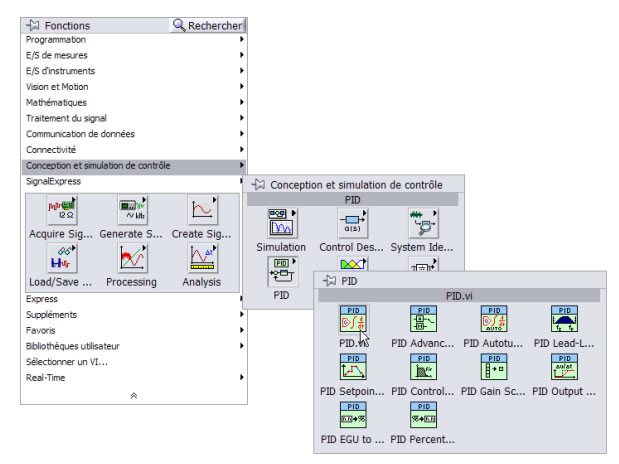Screen dimensions: 619x464
Task: Open the Simulation subpalette icon
Action: 282,223
